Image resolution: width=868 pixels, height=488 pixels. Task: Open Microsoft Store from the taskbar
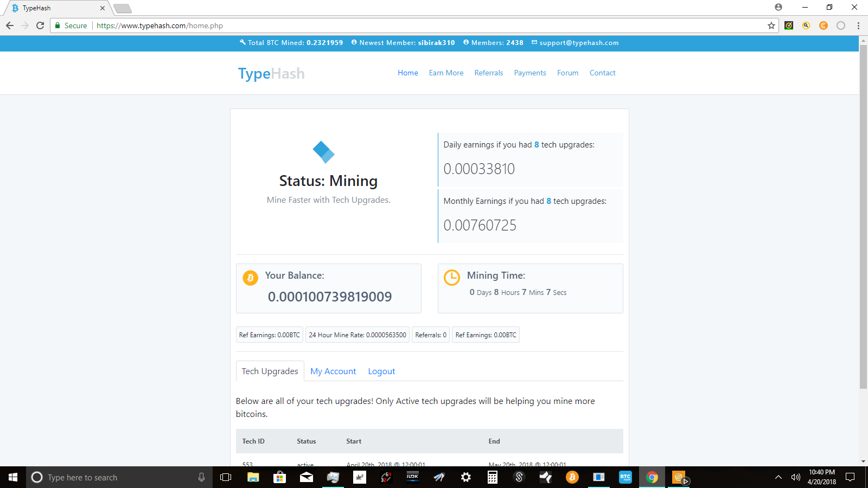tap(279, 477)
